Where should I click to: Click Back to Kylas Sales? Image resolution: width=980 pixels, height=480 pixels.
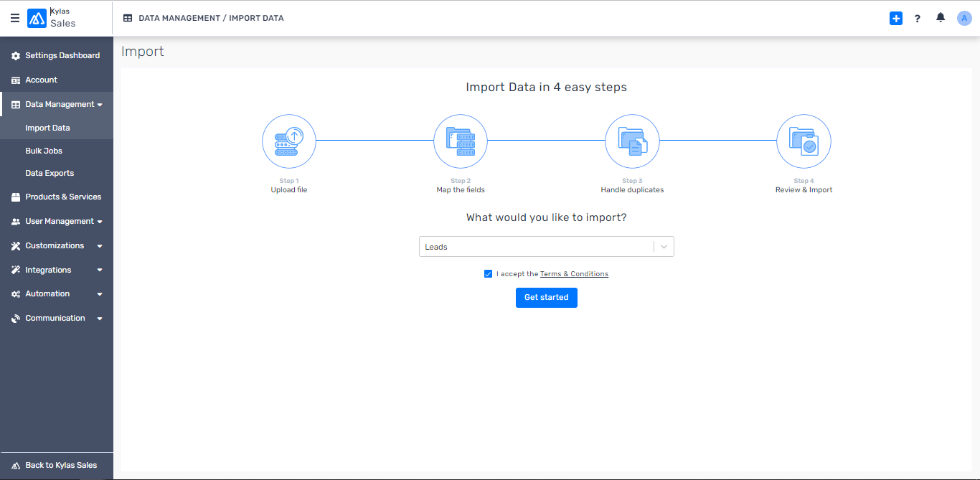click(x=61, y=466)
